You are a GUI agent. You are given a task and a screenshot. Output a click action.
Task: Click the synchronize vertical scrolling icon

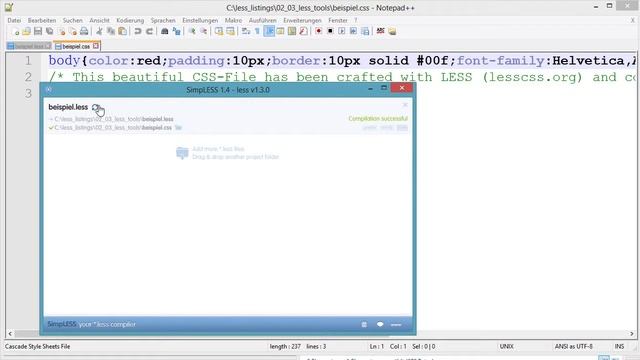(219, 31)
